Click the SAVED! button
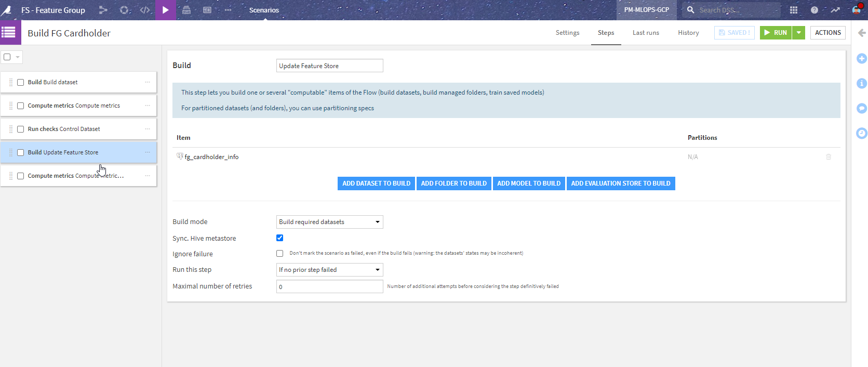This screenshot has height=367, width=868. [735, 33]
